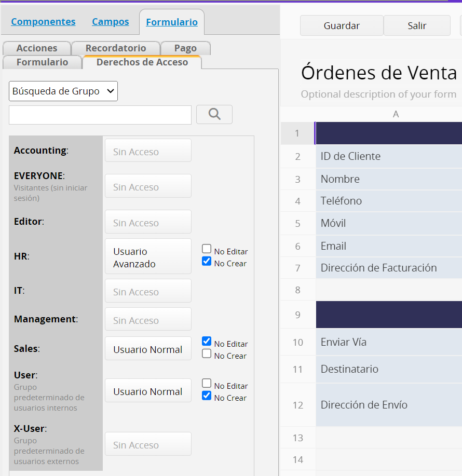This screenshot has width=462, height=476.
Task: Select the Recordatorio tab
Action: (116, 48)
